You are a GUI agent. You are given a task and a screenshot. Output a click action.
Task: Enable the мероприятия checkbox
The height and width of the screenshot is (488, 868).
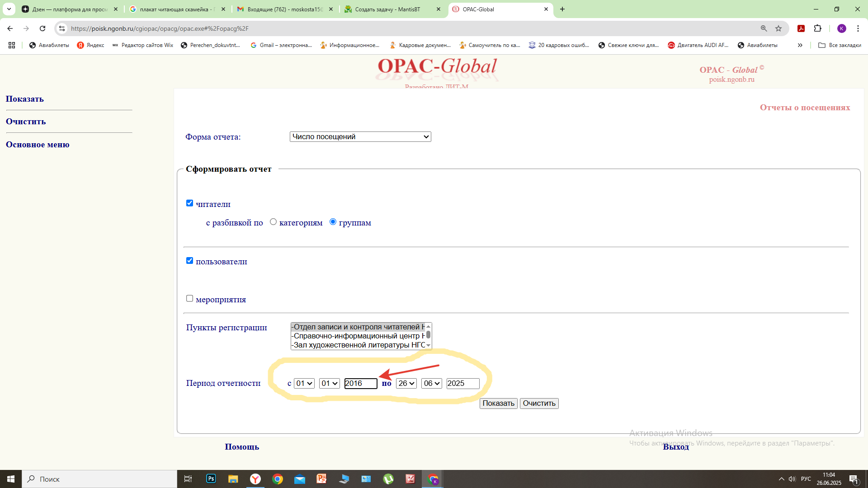189,299
